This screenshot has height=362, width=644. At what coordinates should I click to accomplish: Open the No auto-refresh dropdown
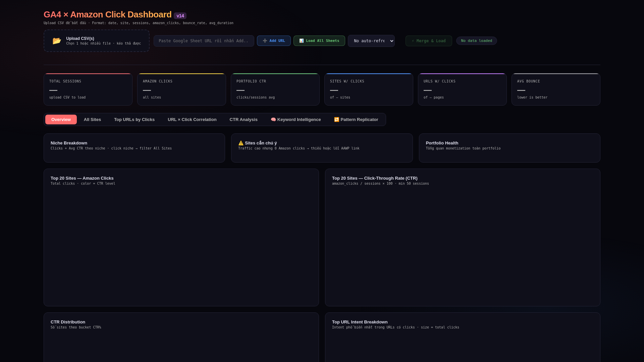371,41
